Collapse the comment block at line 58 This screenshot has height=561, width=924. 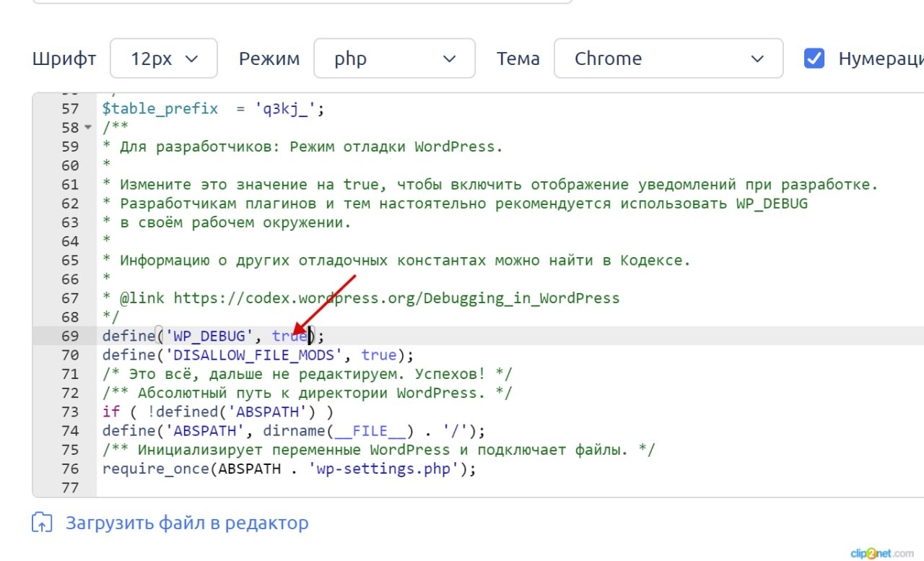pos(89,128)
